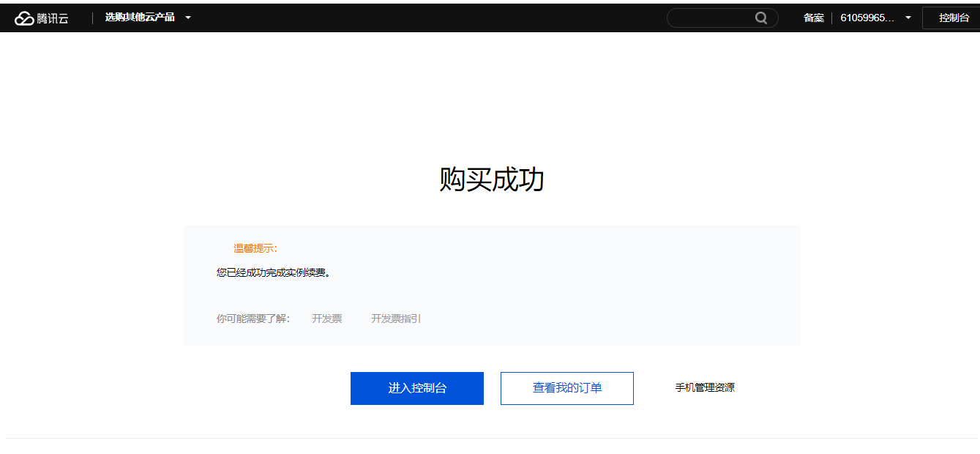Click the 购买成功 heading text
Viewport: 980px width, 454px height.
tap(492, 179)
